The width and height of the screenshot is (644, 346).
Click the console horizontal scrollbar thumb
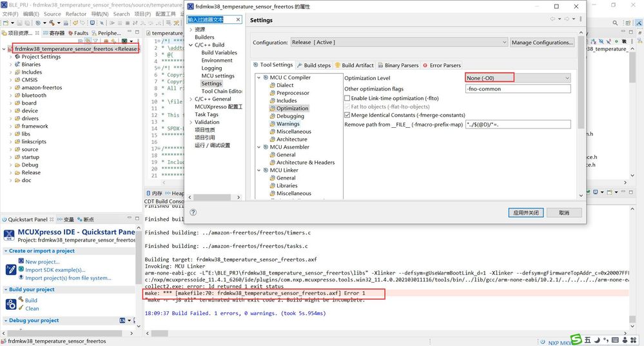(159, 333)
